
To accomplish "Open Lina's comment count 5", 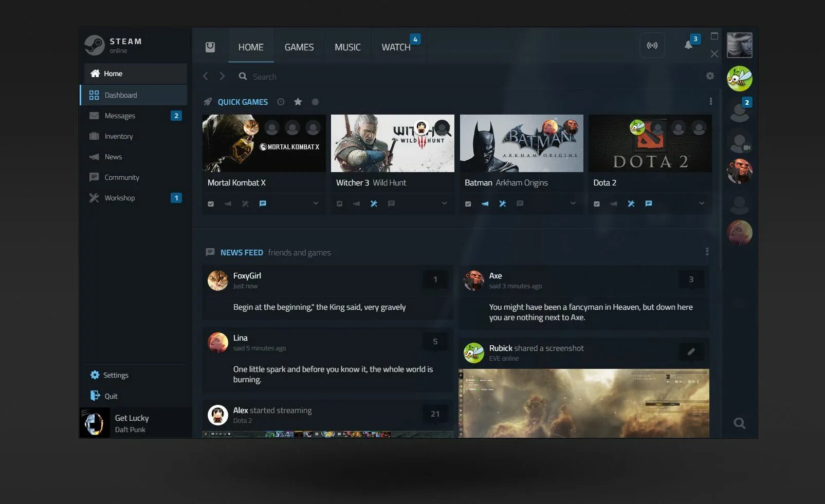I will point(435,342).
